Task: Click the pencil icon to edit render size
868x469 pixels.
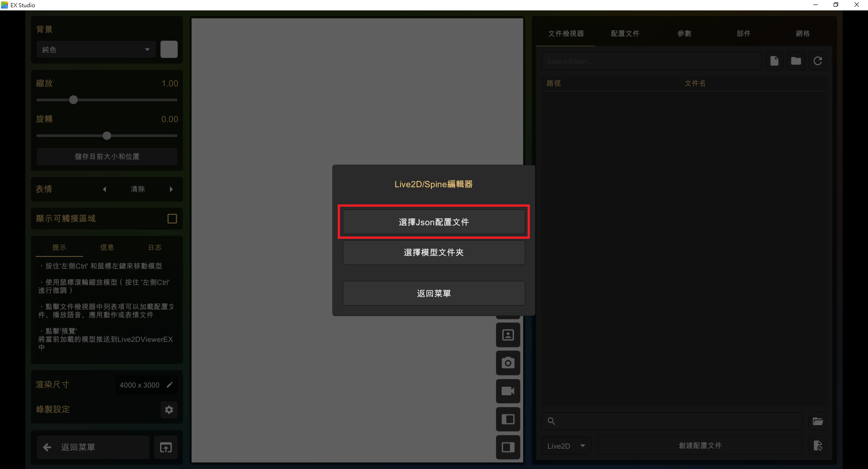Action: [170, 385]
